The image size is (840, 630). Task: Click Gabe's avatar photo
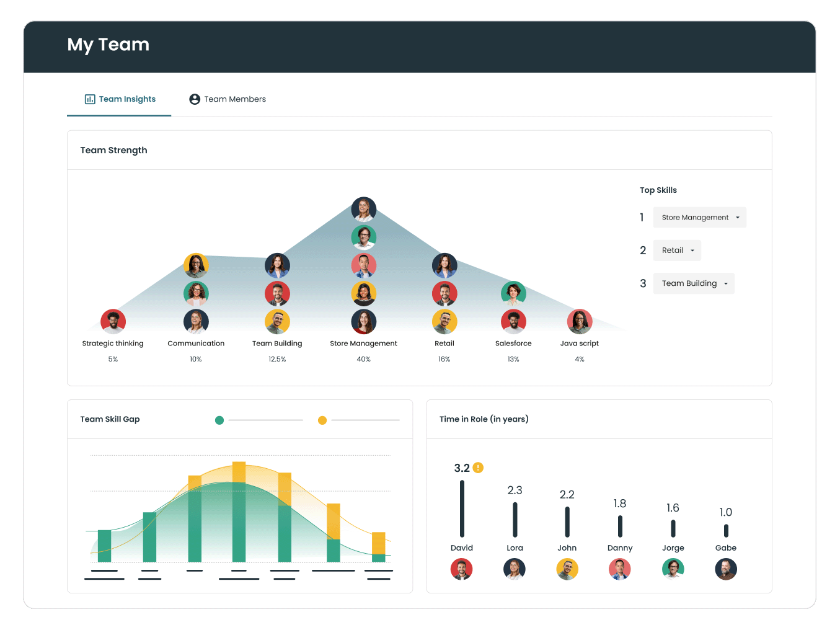[x=725, y=569]
